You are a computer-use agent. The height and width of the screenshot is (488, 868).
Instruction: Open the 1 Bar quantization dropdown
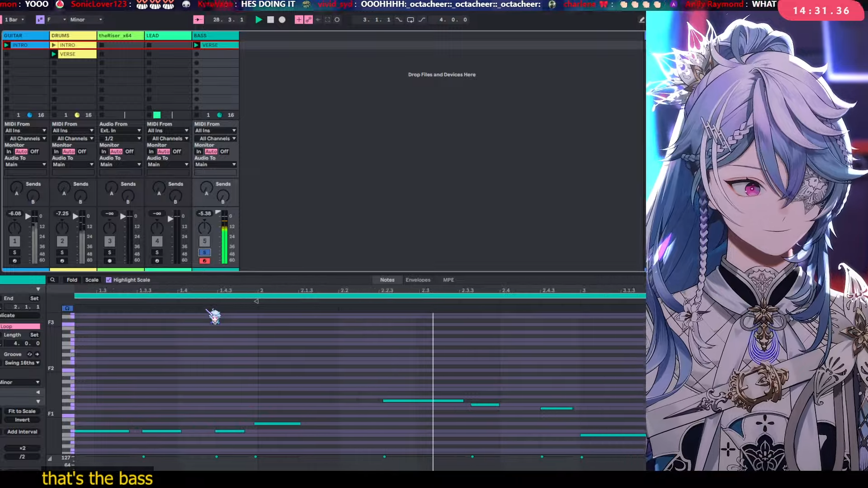[14, 20]
